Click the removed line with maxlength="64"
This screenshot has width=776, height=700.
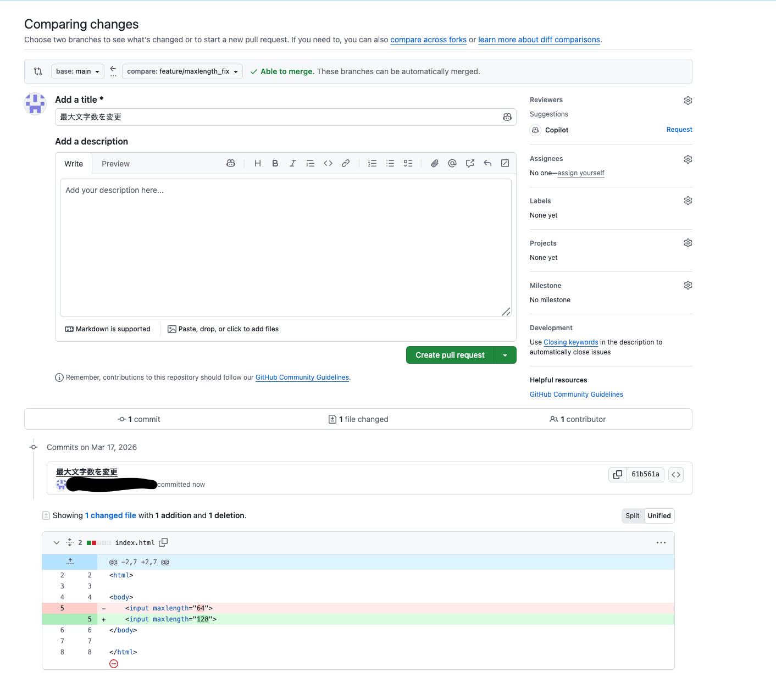358,608
